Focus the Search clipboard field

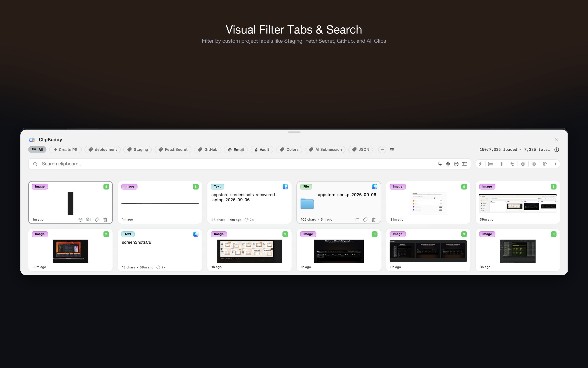pos(249,164)
